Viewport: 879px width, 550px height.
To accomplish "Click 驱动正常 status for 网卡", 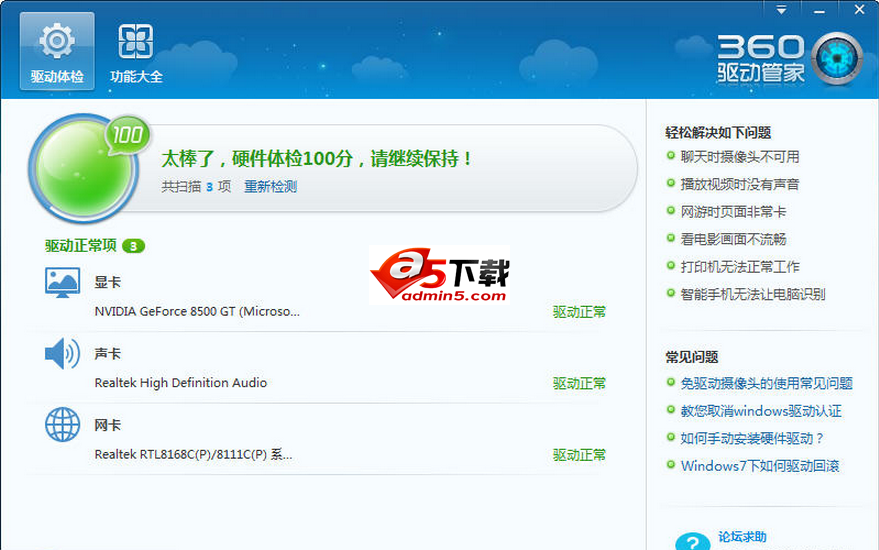I will tap(579, 455).
